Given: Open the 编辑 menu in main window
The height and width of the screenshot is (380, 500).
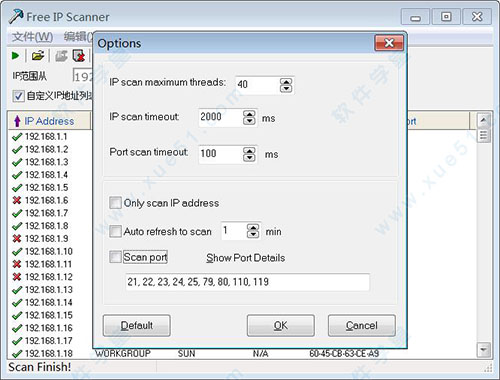Looking at the screenshot, I should tap(78, 37).
